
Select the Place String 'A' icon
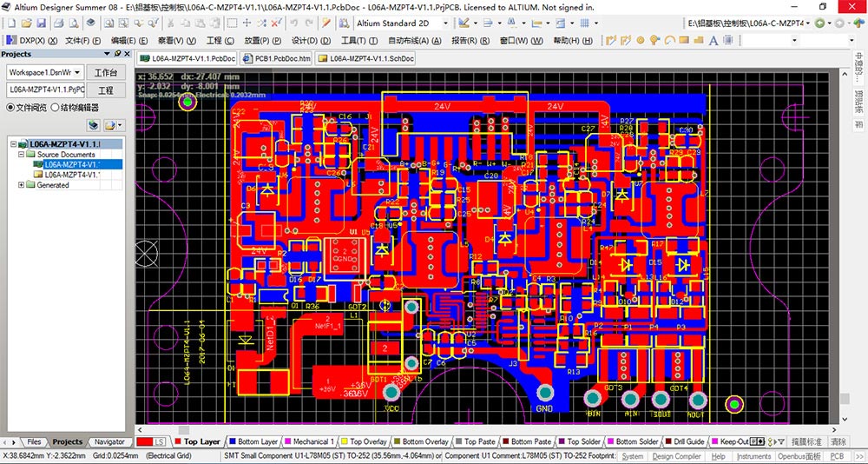click(713, 41)
